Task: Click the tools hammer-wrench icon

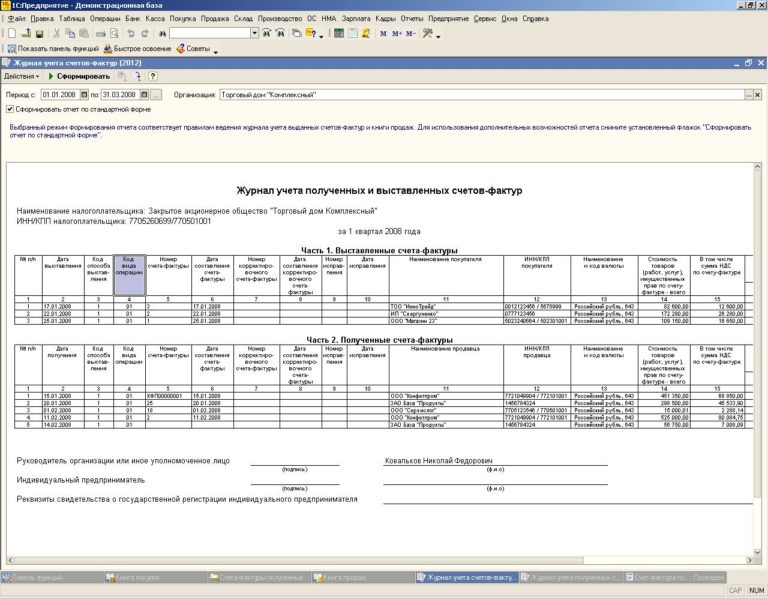Action: [x=428, y=33]
